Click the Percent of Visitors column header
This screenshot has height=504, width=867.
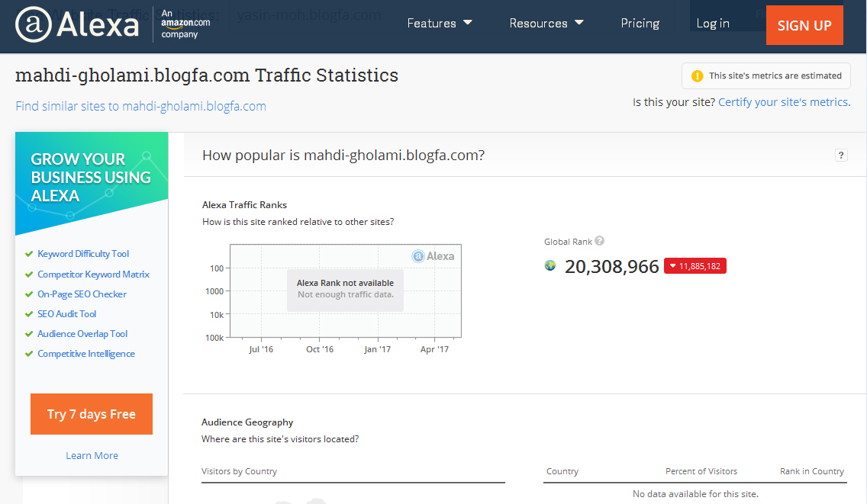[x=701, y=471]
